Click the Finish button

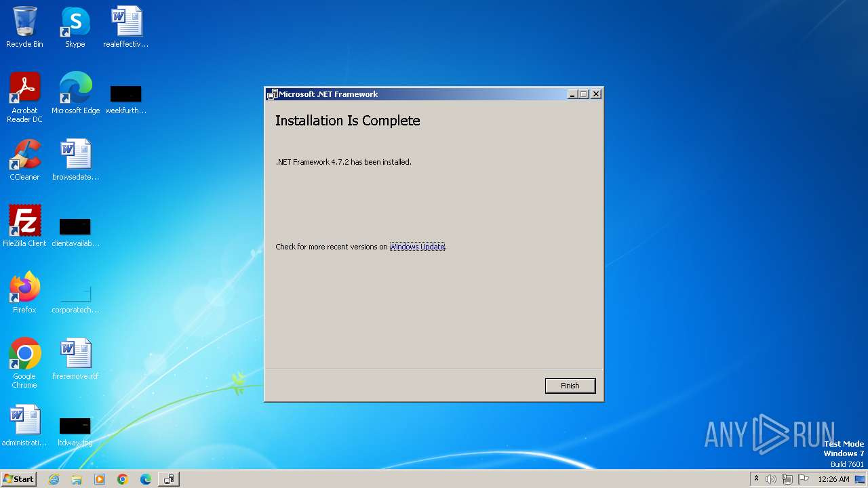point(570,386)
